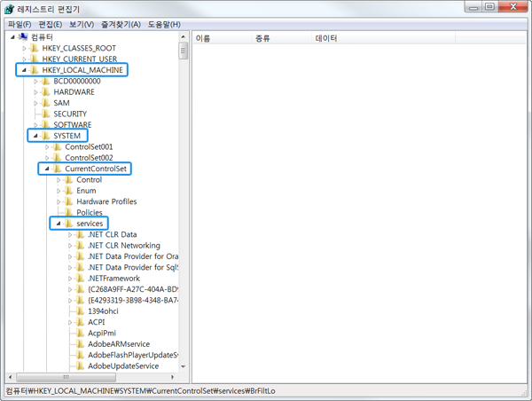Click HKEY_CLASSES_ROOT folder icon
Viewport: 532px width, 401px height.
pos(35,48)
